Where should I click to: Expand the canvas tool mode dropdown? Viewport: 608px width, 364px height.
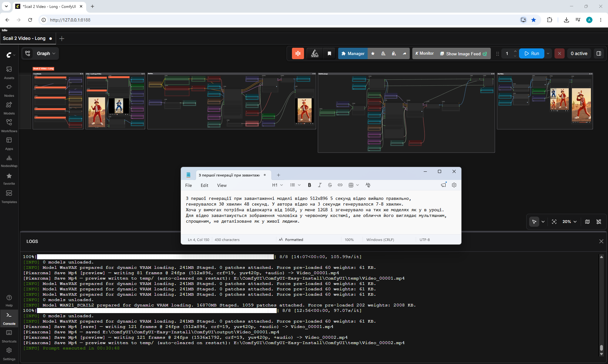(x=543, y=222)
